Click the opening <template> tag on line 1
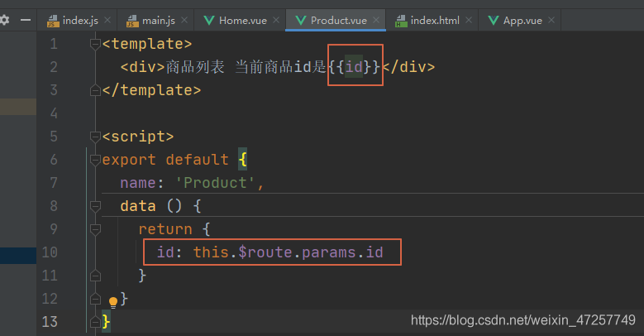644x336 pixels. [147, 44]
